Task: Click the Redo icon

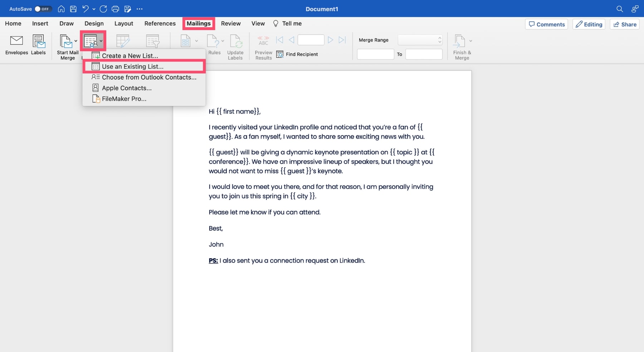Action: 103,9
